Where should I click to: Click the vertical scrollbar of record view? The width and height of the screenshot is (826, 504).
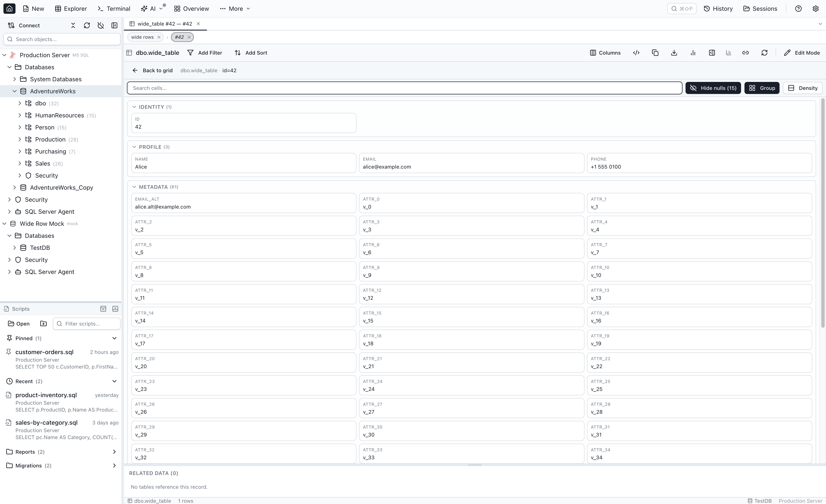point(823,213)
